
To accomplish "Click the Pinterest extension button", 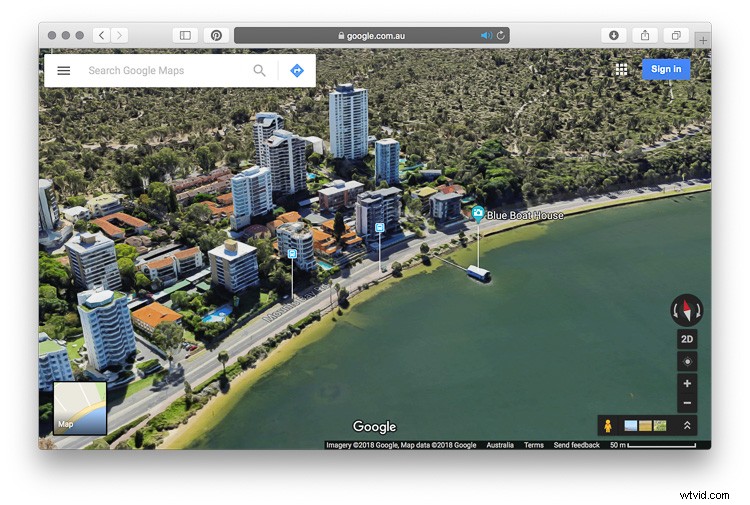I will point(216,36).
